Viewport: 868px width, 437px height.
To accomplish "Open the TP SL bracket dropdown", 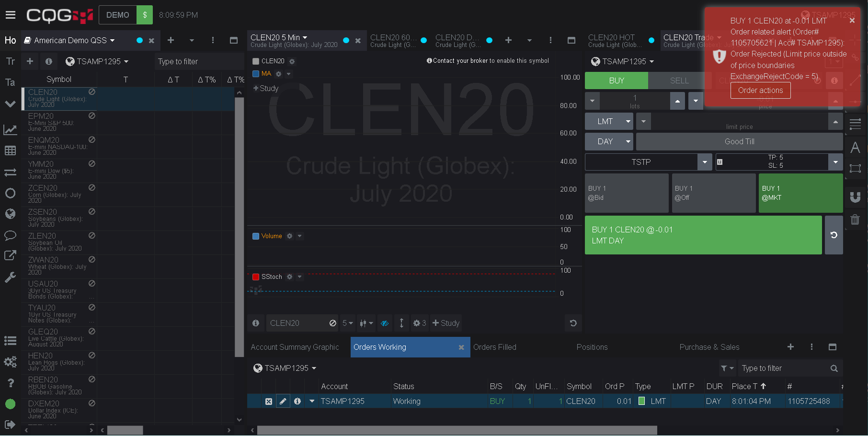I will click(835, 162).
